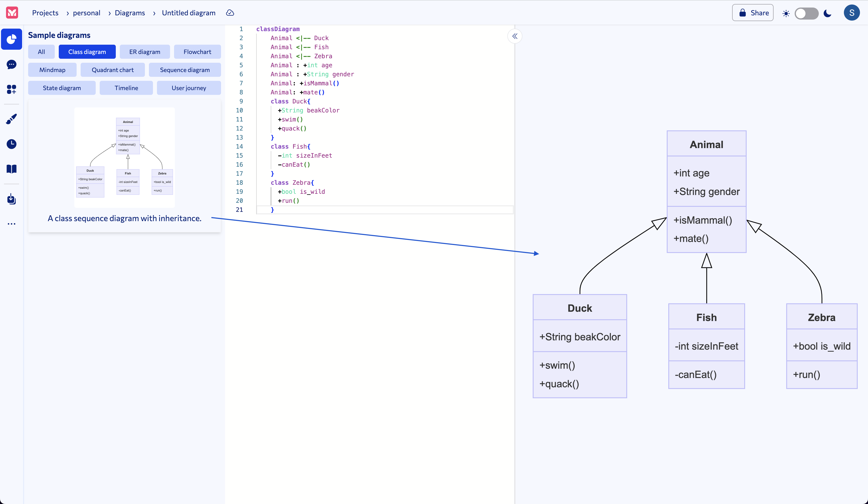
Task: Select the Flowchart filter tab
Action: (197, 52)
